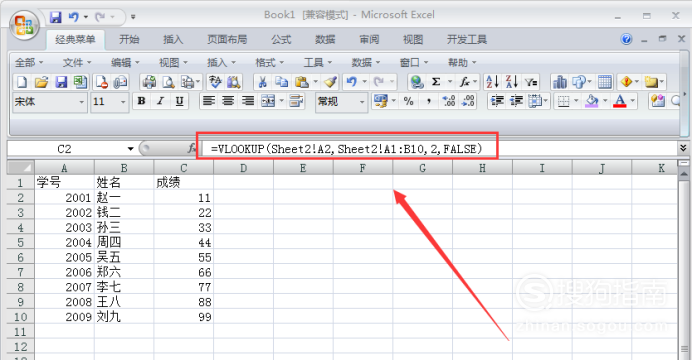Toggle Wrap Text button
This screenshot has height=360, width=692.
[x=296, y=101]
